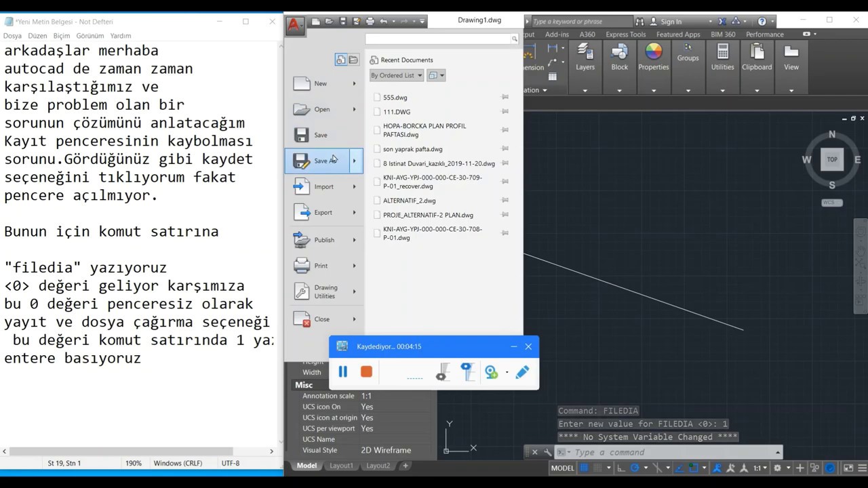Click the Save icon in the quick access toolbar
This screenshot has height=488, width=868.
(x=343, y=22)
